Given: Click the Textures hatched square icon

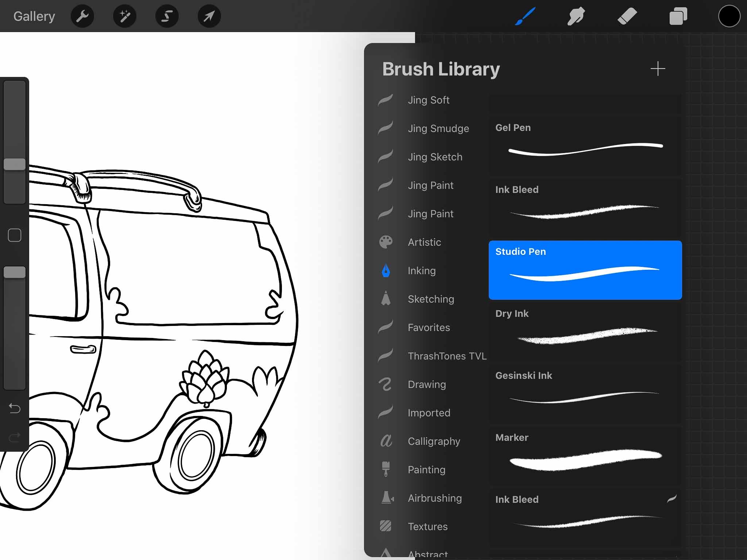Looking at the screenshot, I should (386, 526).
